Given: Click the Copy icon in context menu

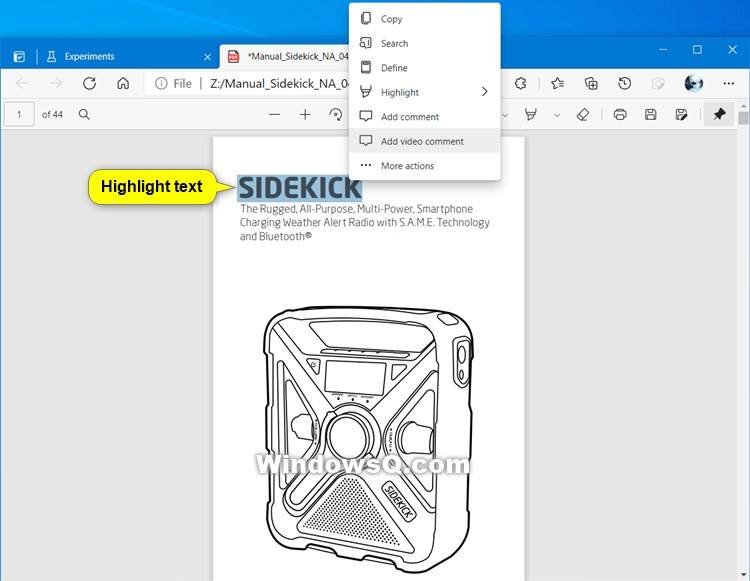Looking at the screenshot, I should (366, 19).
